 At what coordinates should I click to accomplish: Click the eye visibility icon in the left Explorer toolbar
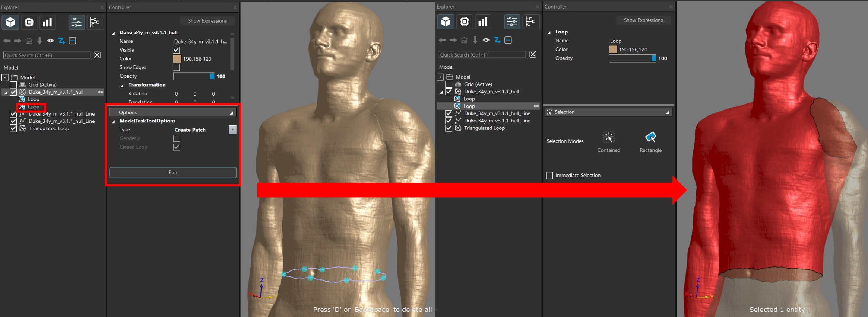[x=50, y=41]
